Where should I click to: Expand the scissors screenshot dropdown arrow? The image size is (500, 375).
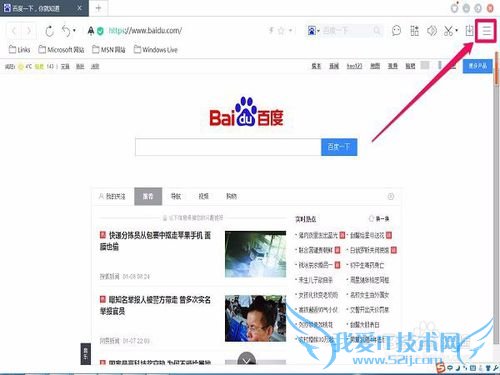coord(457,30)
